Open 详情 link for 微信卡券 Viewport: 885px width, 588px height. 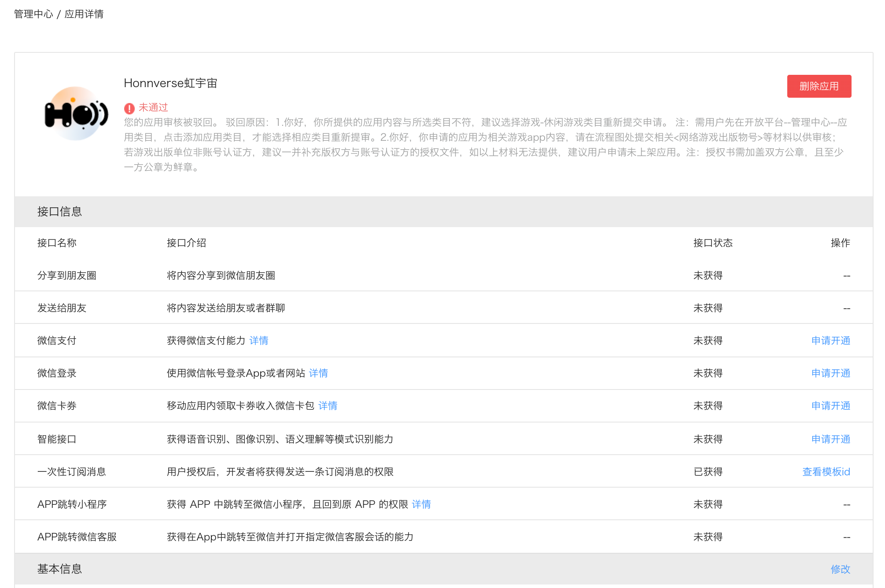tap(328, 406)
